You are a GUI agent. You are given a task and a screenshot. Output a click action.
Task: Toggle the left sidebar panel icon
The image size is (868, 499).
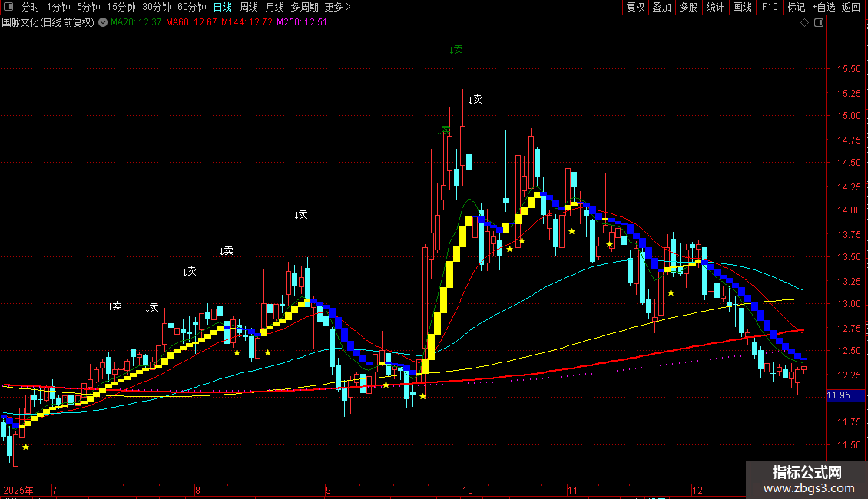point(8,7)
